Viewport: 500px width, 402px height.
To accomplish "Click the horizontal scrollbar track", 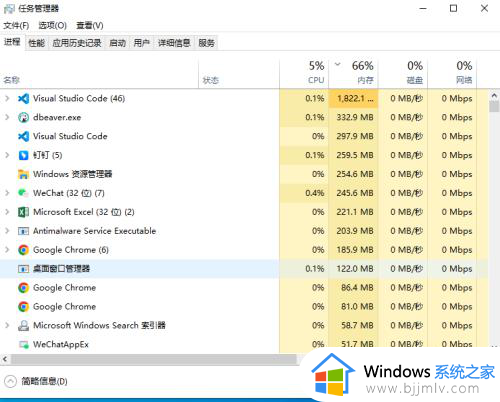I will [x=153, y=359].
